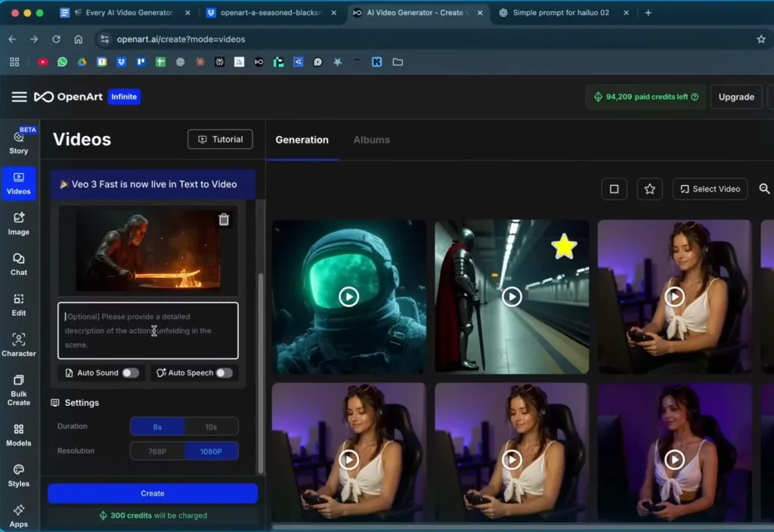Enable the Auto Sound toggle
This screenshot has width=774, height=532.
point(130,373)
